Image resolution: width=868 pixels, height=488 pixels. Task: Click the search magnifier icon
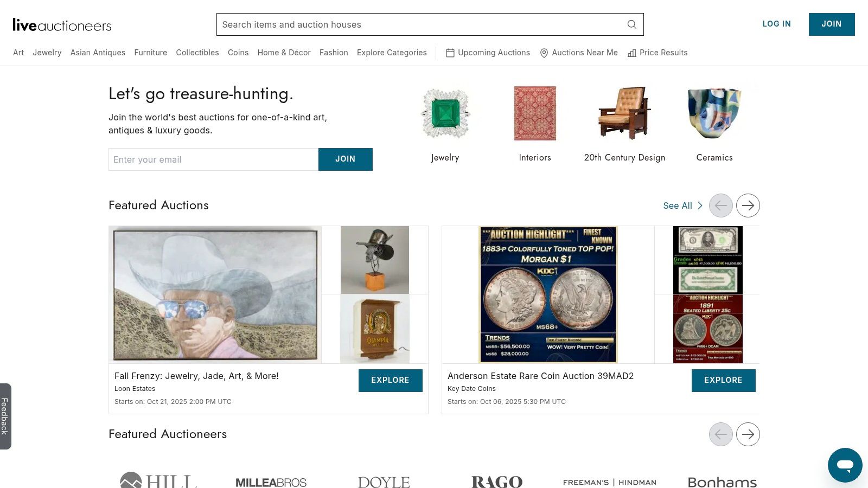[631, 24]
